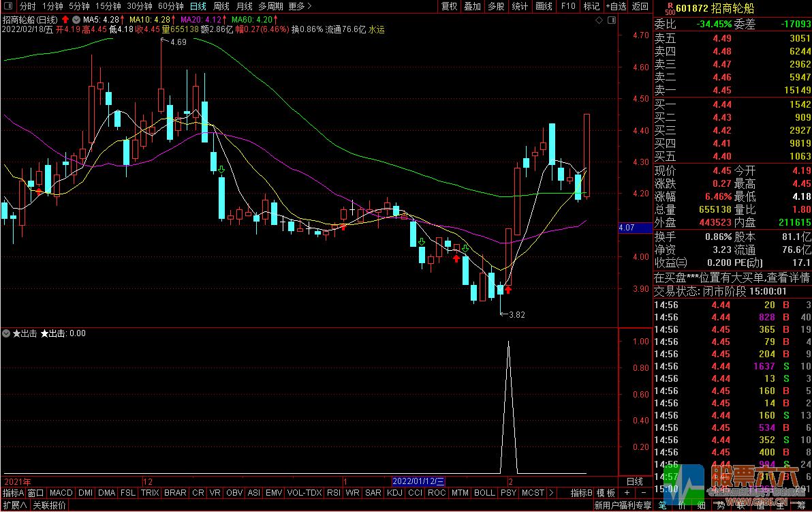Switch to the 分时 intraday tab
812x512 pixels.
tap(28, 6)
